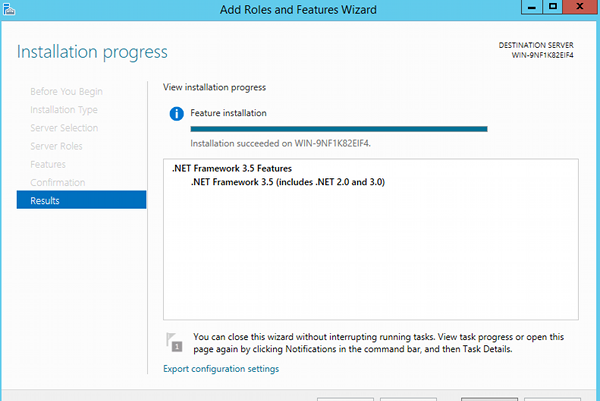Select the Server Selection step

click(x=64, y=128)
